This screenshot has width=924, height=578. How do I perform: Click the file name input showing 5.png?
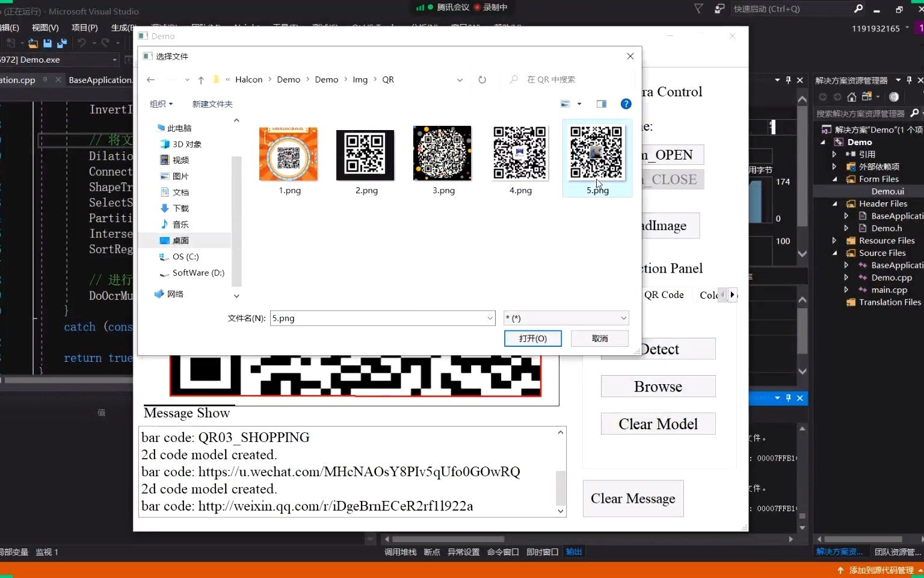click(x=378, y=318)
